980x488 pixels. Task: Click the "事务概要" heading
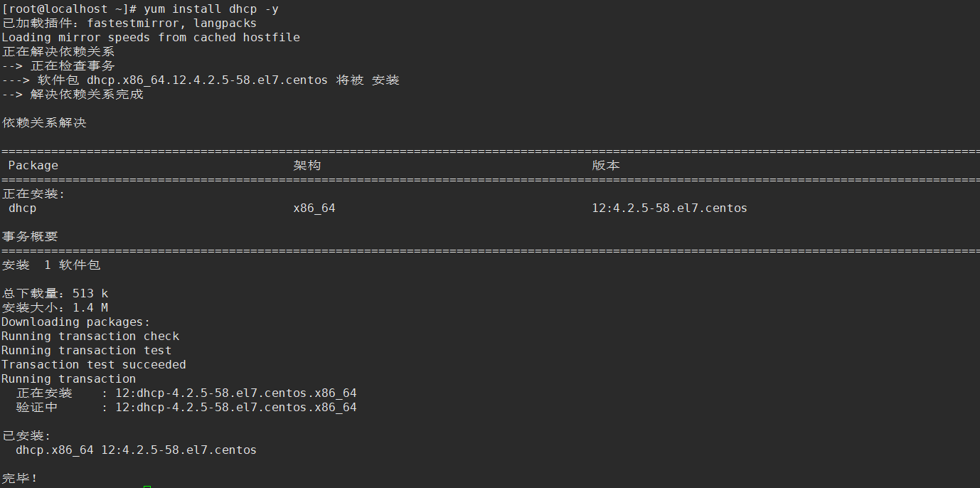[x=30, y=236]
